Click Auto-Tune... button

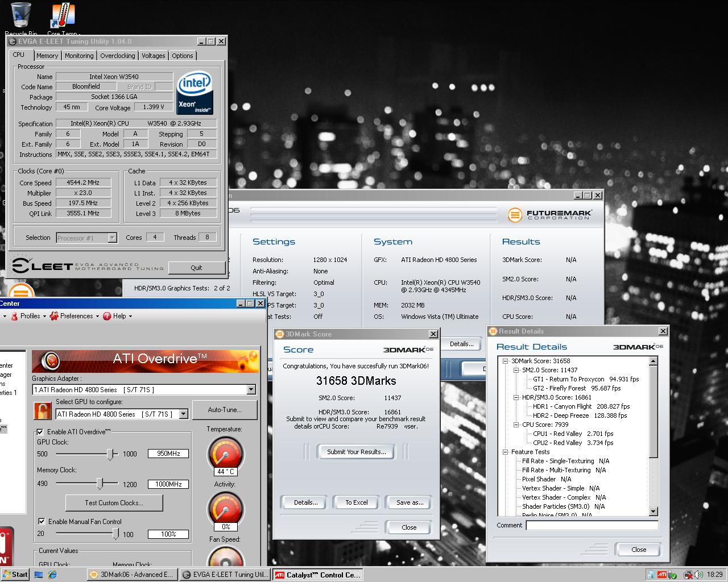225,410
